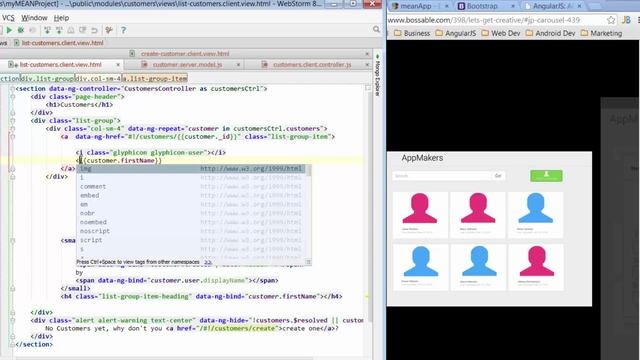Collapse the alert-warning div code fold

tap(13, 320)
